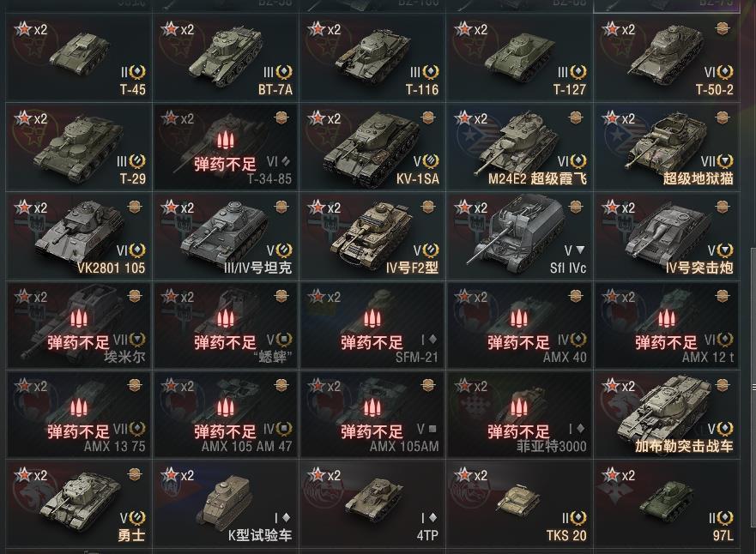Click the crate icon on the T-50-2 tile
The height and width of the screenshot is (554, 756).
pos(722,28)
